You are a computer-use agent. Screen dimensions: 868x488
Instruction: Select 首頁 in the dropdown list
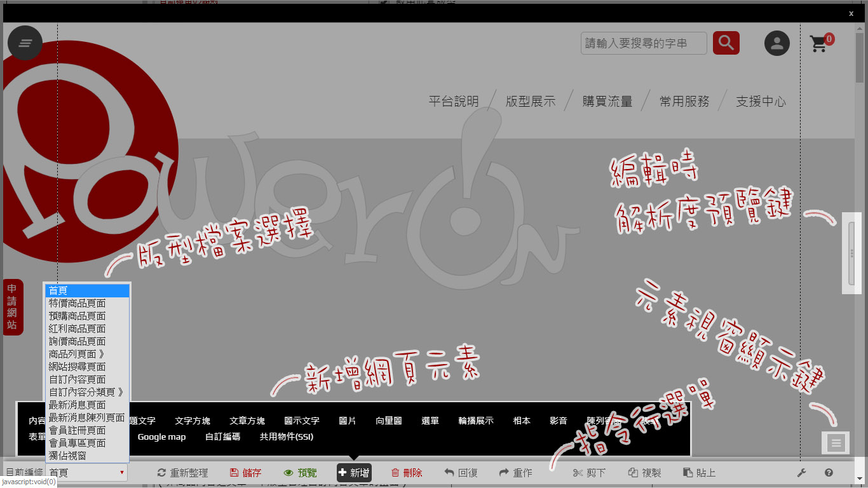(88, 290)
